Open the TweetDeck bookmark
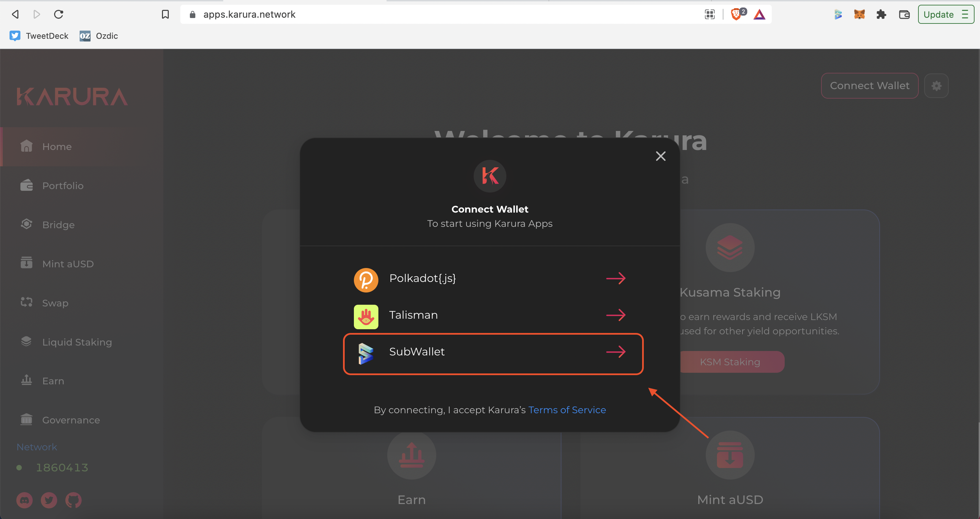 click(x=39, y=36)
